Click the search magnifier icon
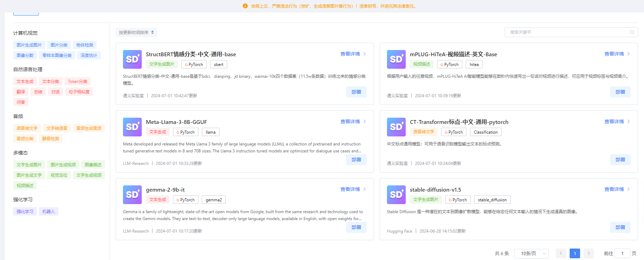Screen dimensions: 644x260 point(632,32)
